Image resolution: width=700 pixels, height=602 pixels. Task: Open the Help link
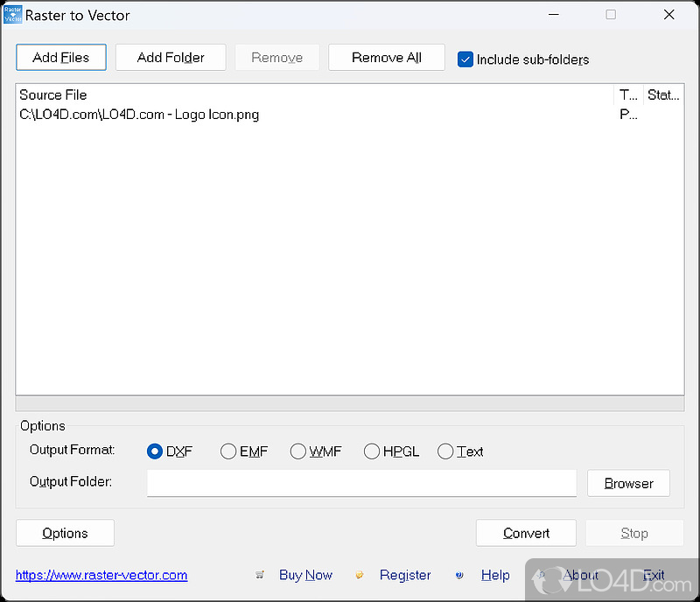click(495, 575)
